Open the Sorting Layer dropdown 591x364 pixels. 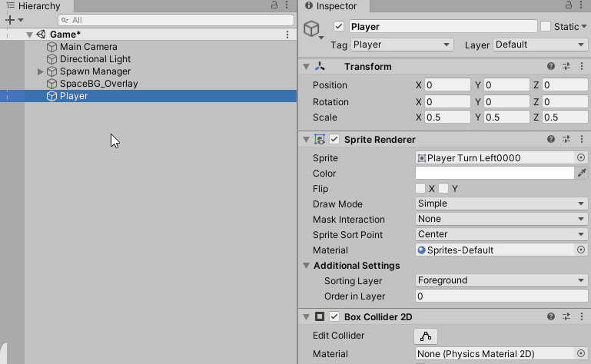[x=501, y=280]
